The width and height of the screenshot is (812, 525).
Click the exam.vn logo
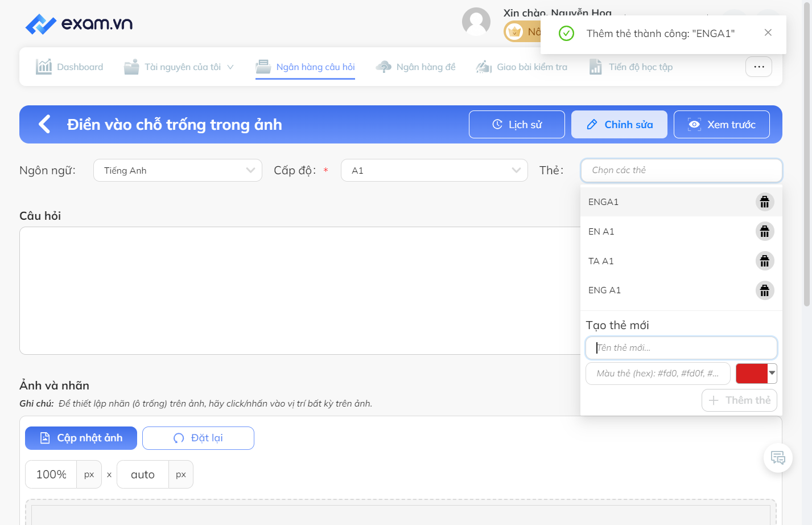(79, 24)
